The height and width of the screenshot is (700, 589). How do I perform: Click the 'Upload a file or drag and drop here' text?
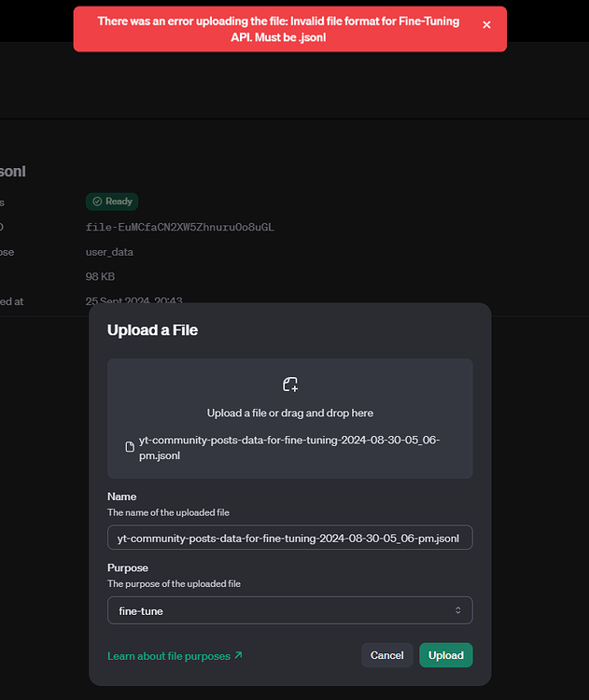click(x=290, y=413)
